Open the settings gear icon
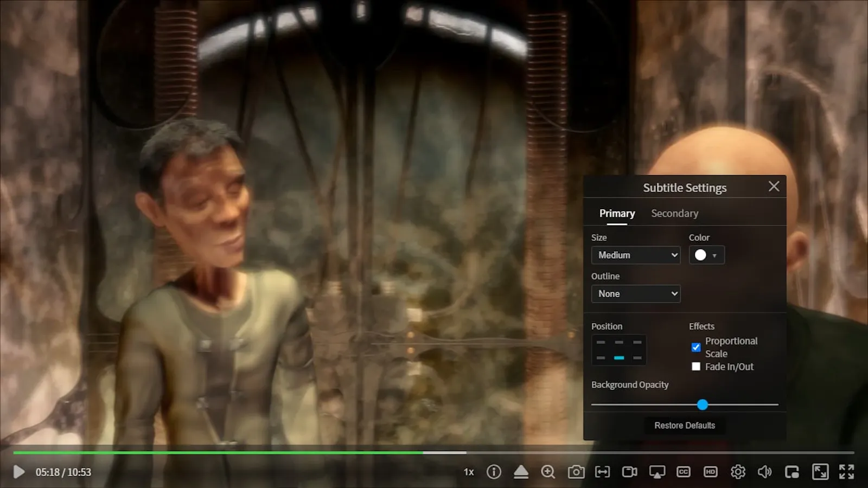Image resolution: width=868 pixels, height=488 pixels. tap(738, 472)
